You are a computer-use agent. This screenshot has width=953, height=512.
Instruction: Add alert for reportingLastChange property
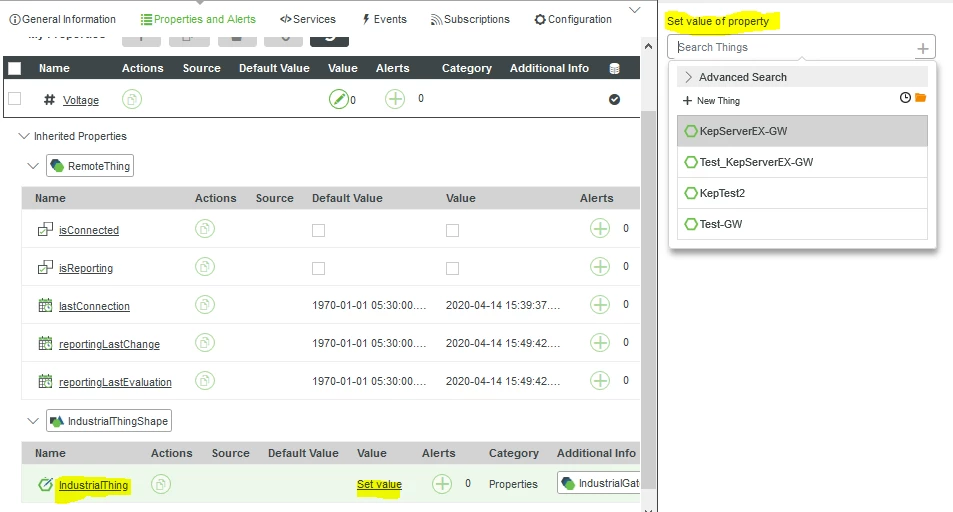pyautogui.click(x=600, y=342)
